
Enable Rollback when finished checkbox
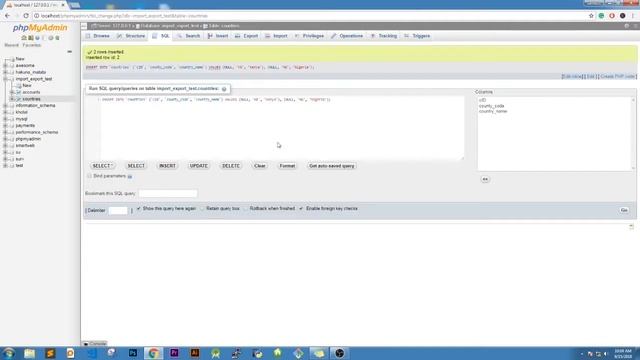[246, 209]
